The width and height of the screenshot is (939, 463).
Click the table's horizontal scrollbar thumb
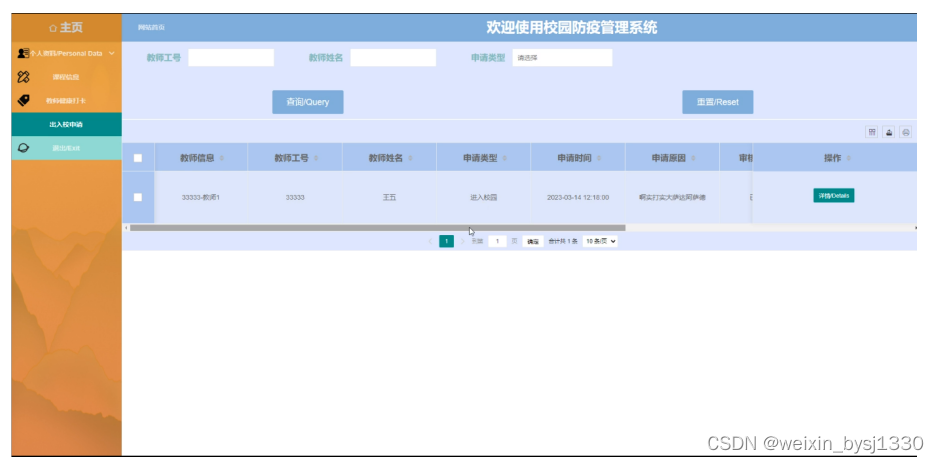point(377,228)
